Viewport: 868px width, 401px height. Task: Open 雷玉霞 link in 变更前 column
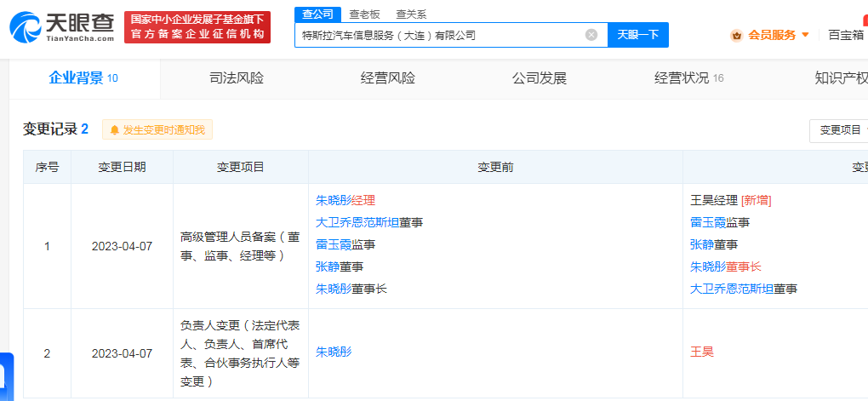coord(334,244)
